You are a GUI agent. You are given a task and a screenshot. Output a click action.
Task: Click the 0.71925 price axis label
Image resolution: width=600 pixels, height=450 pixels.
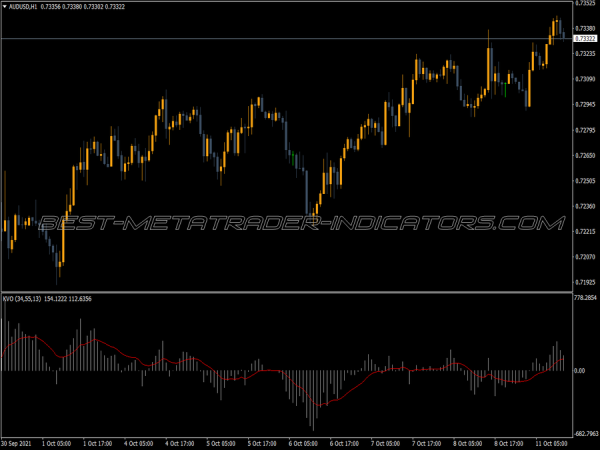[583, 284]
